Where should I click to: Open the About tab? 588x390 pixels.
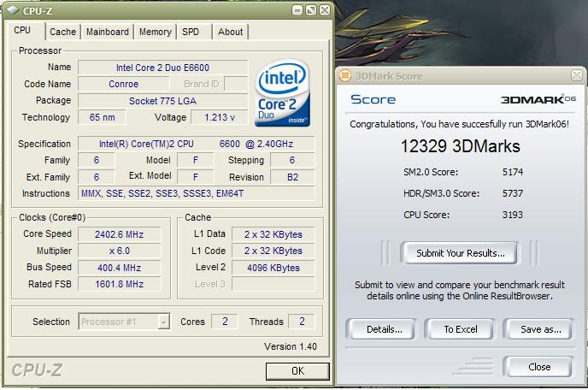[230, 32]
